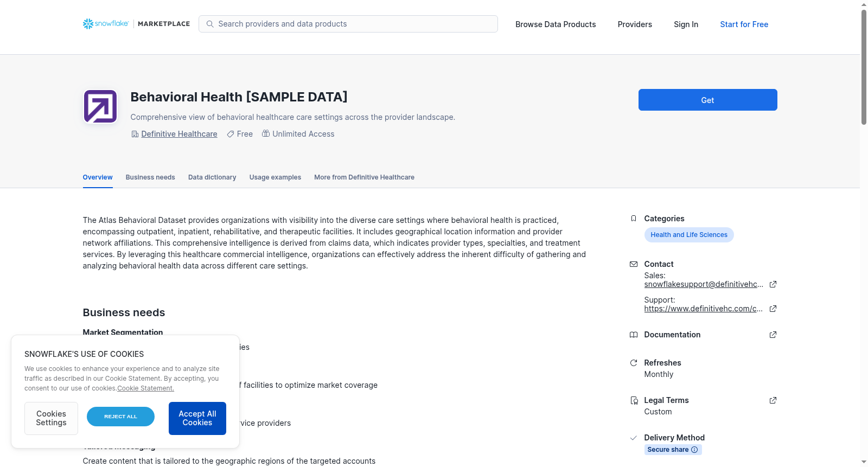
Task: Switch to the Business needs tab
Action: tap(150, 177)
